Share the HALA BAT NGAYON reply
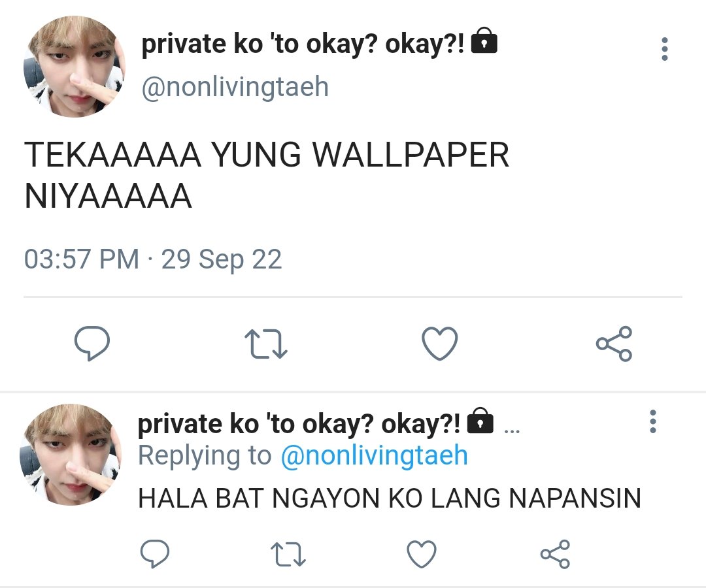Image resolution: width=706 pixels, height=588 pixels. [x=555, y=554]
